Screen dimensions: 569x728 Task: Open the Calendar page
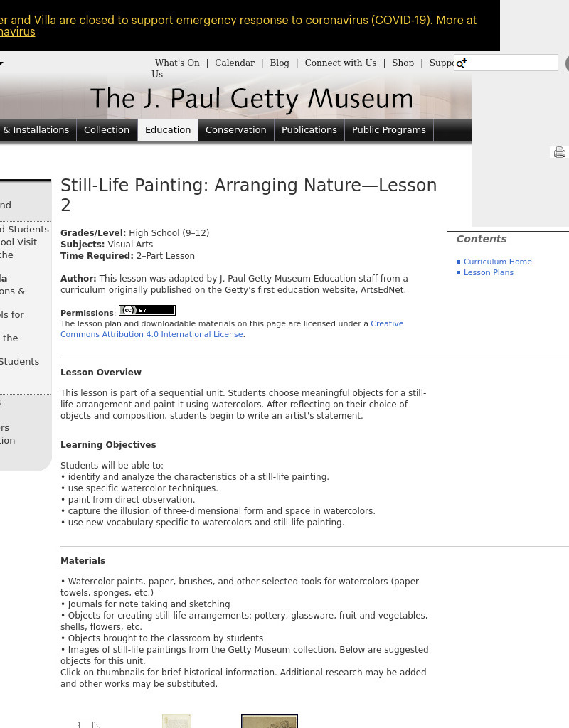coord(235,63)
